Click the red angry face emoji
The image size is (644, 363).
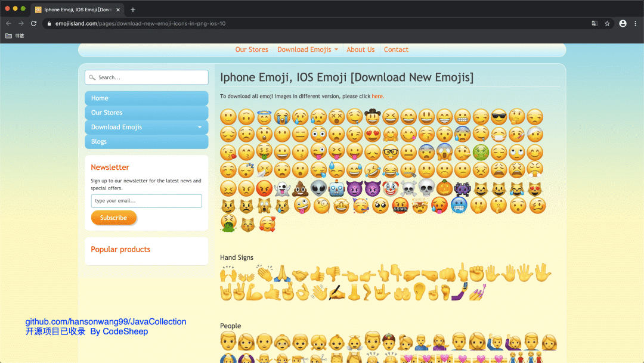point(264,188)
